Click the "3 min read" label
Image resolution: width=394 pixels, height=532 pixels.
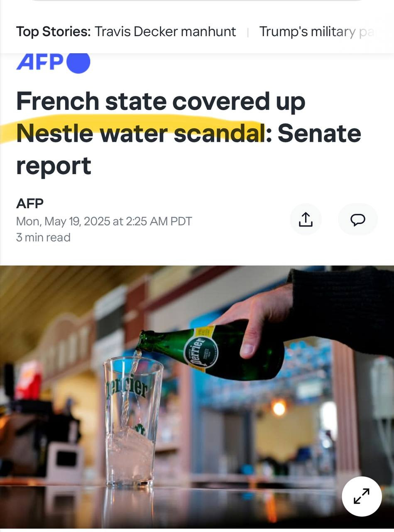tap(43, 237)
